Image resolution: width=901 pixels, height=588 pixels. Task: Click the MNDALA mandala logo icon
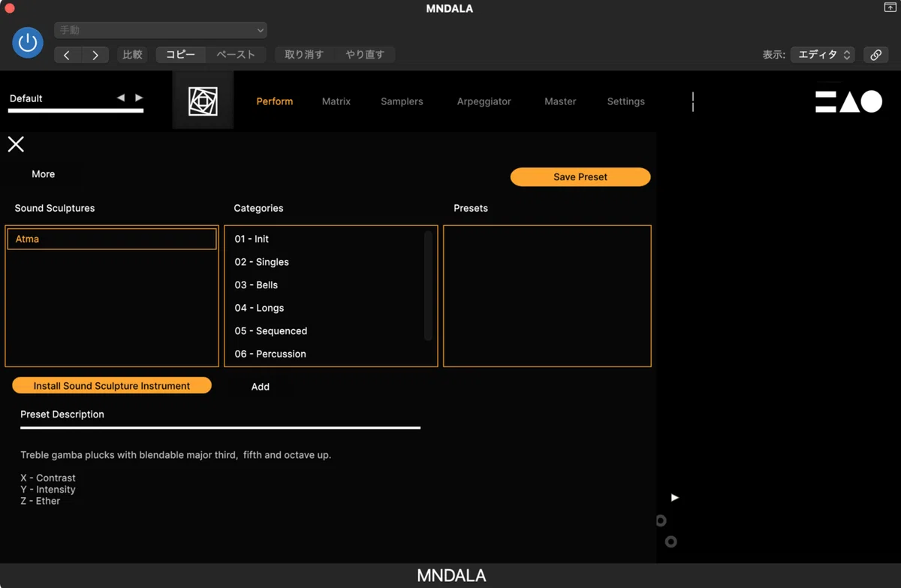coord(203,101)
